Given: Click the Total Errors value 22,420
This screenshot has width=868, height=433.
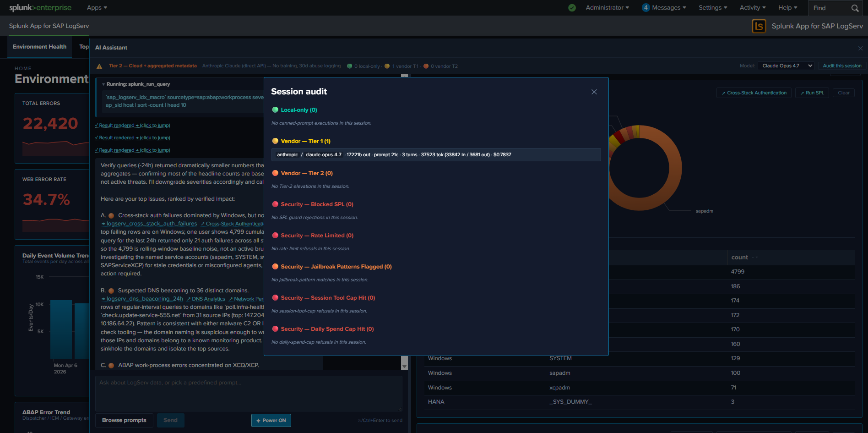Looking at the screenshot, I should pos(50,123).
